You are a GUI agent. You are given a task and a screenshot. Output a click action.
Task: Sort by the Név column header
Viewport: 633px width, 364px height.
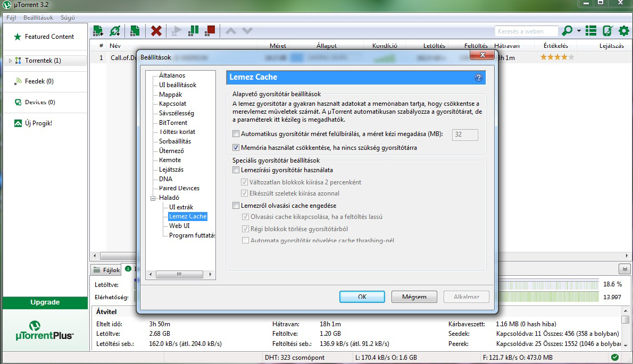click(x=115, y=46)
